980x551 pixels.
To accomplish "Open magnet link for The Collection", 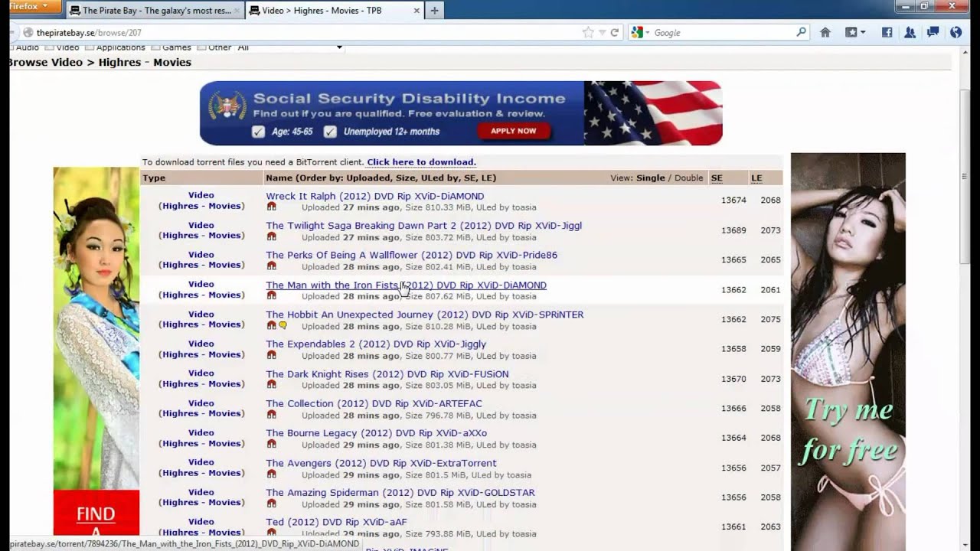I will 271,415.
